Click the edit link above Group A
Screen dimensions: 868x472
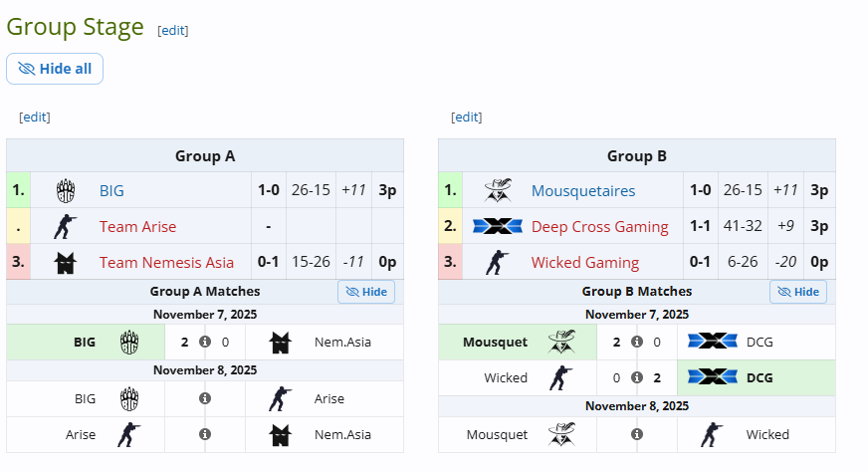pyautogui.click(x=35, y=117)
